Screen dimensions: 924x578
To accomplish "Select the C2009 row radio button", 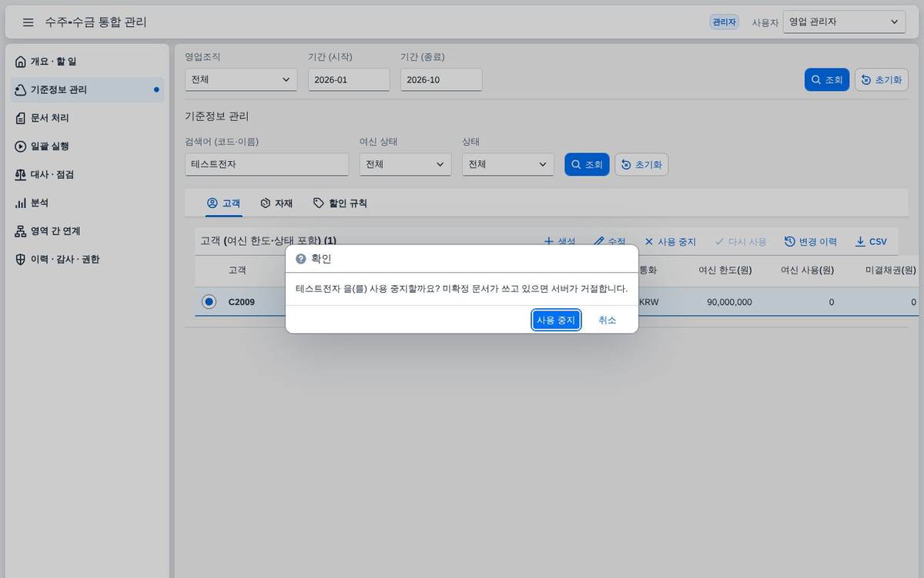I will pyautogui.click(x=209, y=302).
